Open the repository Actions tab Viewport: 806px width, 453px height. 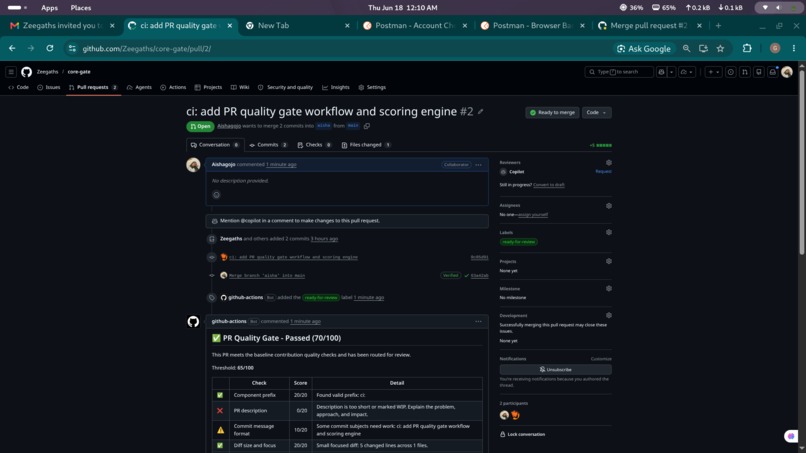coord(173,87)
